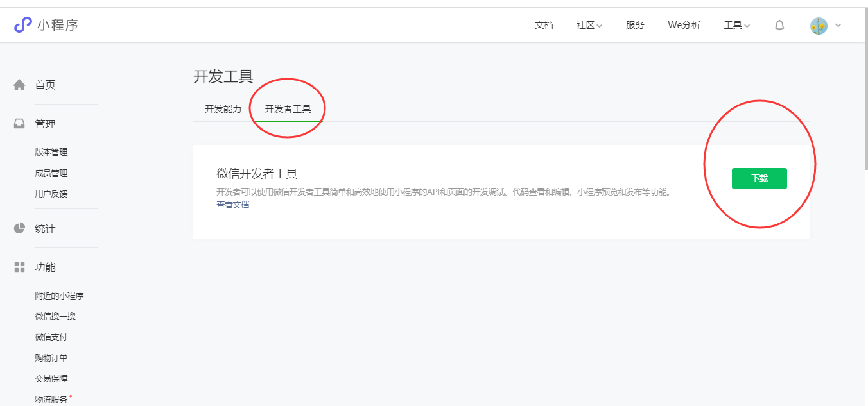Open 微信支付 in sidebar

[51, 337]
